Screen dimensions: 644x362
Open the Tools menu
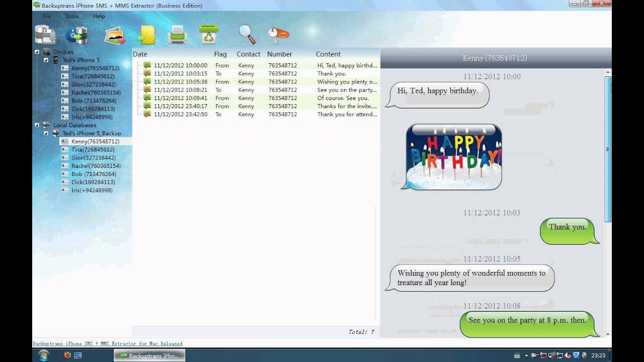[72, 16]
